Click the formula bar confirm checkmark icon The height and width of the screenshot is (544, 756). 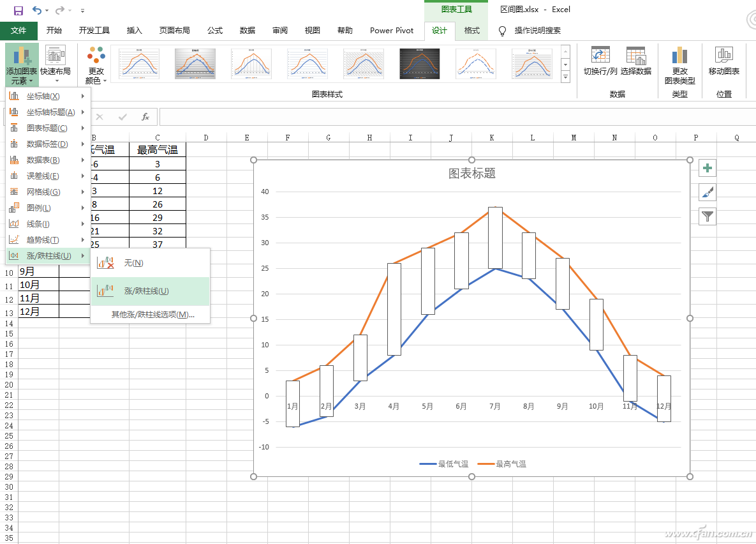[122, 117]
